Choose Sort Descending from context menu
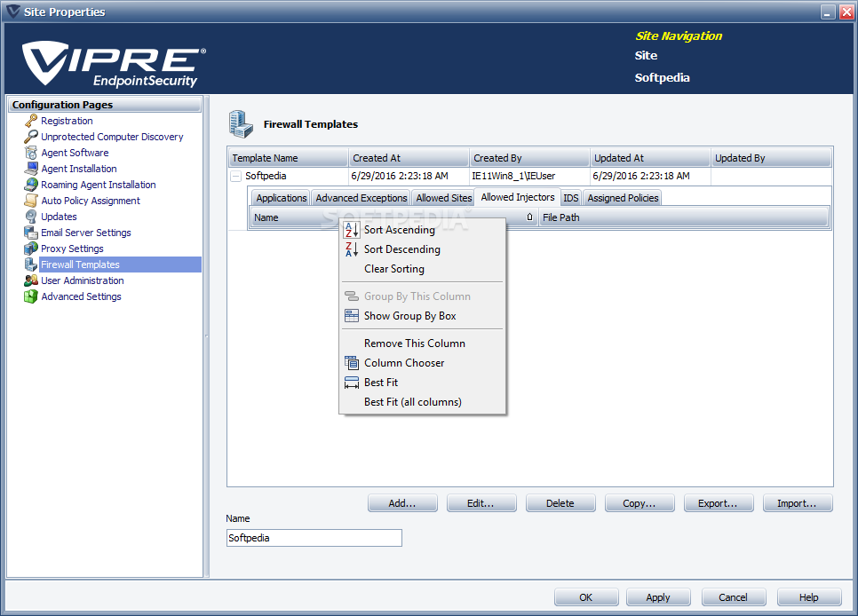 coord(422,249)
